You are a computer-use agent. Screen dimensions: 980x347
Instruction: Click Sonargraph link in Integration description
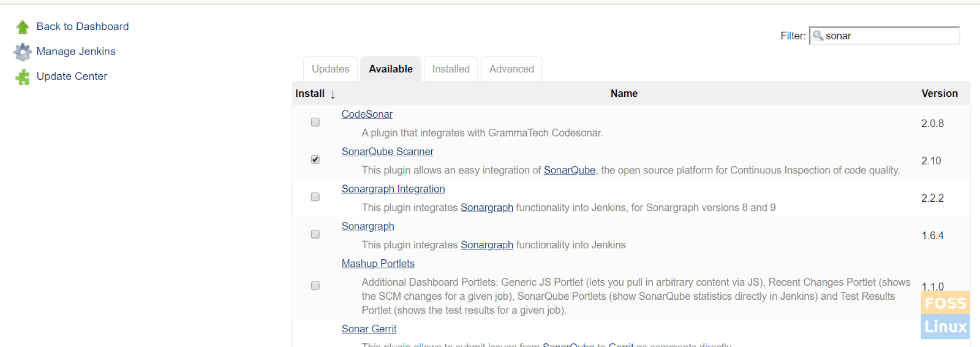[487, 207]
